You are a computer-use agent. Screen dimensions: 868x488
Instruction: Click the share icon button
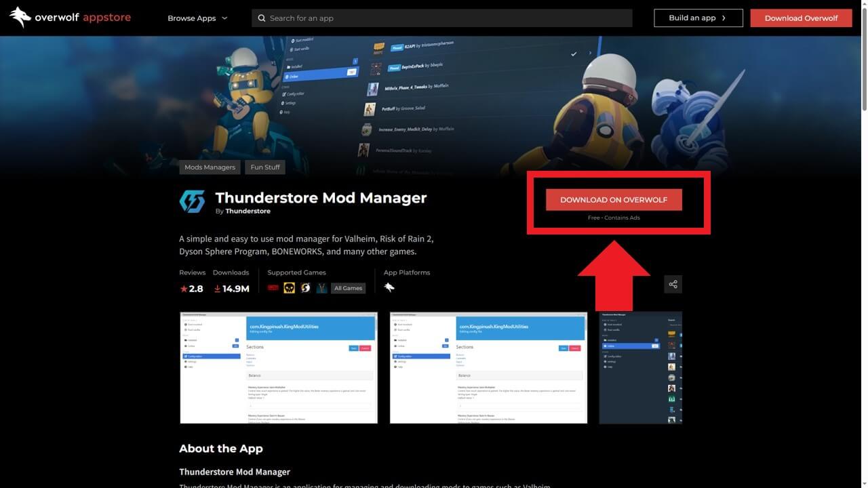click(x=673, y=285)
